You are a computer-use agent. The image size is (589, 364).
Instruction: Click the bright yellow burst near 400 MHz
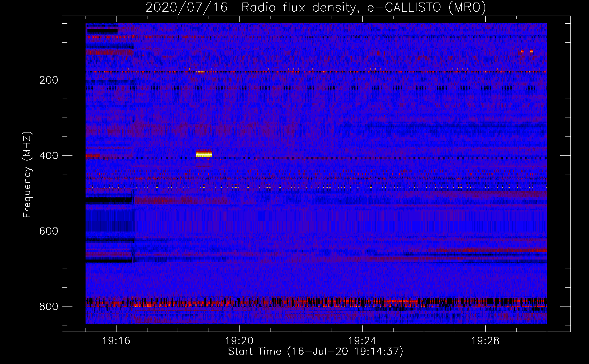[x=204, y=154]
